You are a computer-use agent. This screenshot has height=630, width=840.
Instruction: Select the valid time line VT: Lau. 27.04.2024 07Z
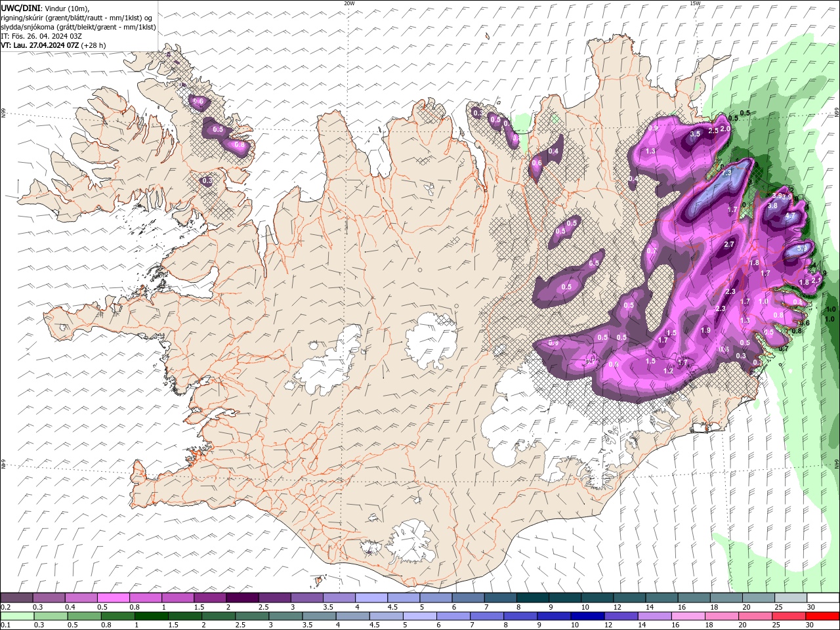(x=40, y=45)
